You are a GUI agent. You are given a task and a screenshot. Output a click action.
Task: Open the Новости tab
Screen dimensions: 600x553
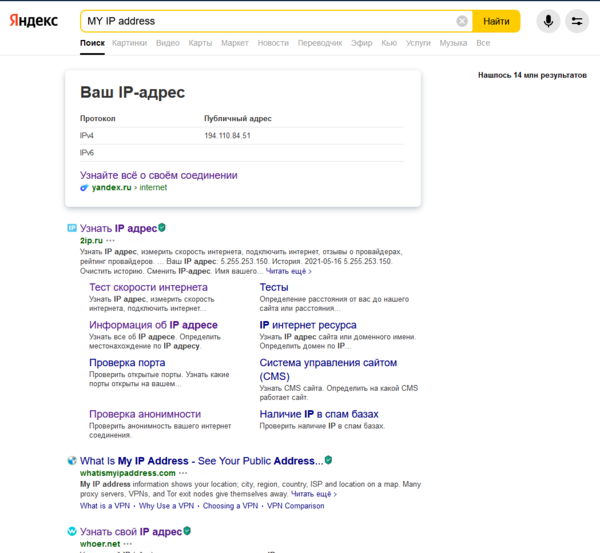[x=273, y=43]
